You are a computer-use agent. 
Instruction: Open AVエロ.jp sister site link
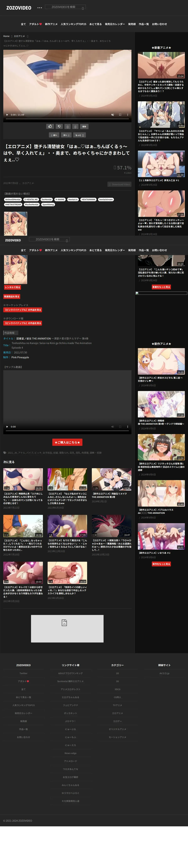point(164,673)
